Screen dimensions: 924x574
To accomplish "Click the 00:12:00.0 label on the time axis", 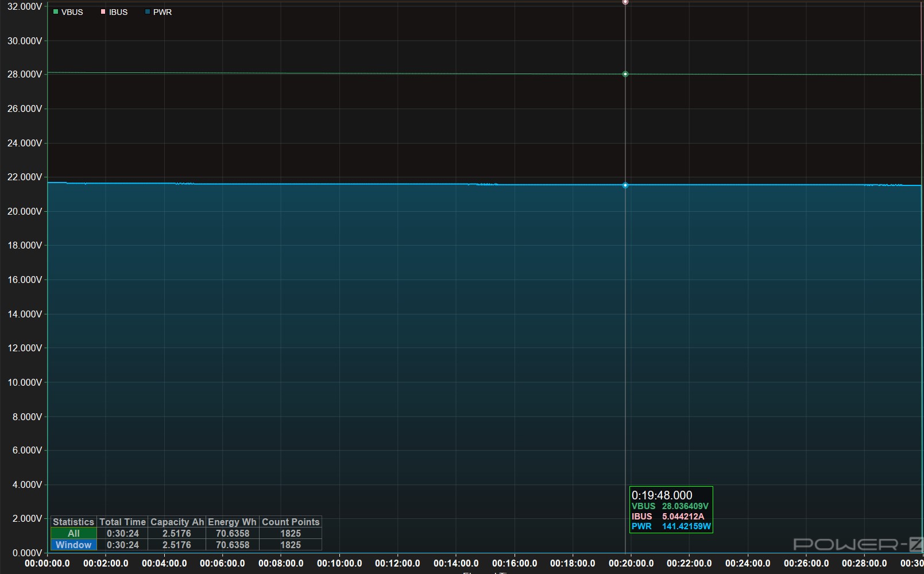I will [x=397, y=564].
